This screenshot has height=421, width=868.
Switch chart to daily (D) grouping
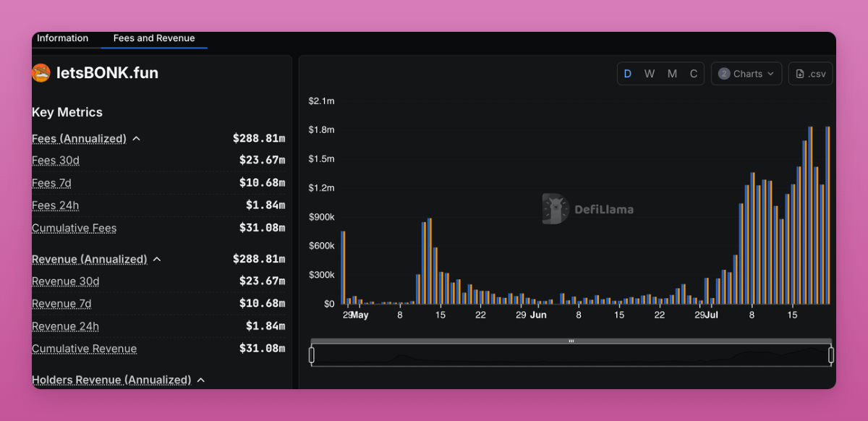tap(628, 74)
